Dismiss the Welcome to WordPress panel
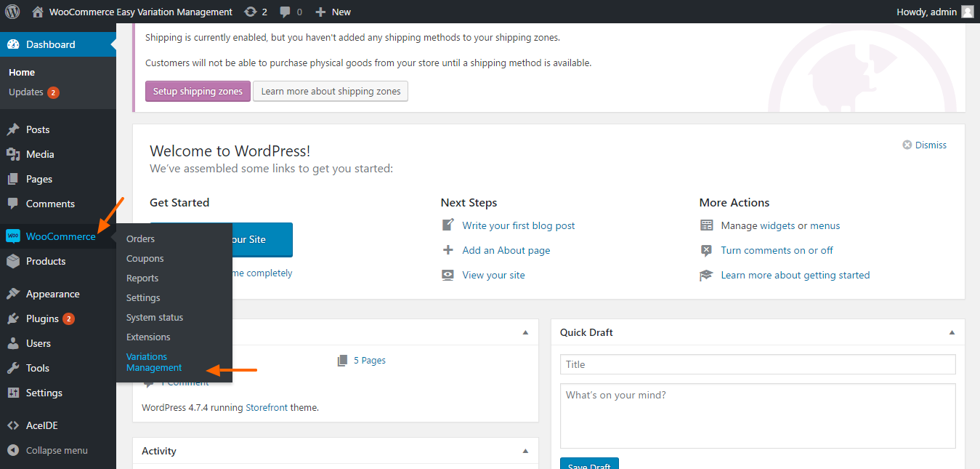The image size is (980, 469). pos(924,145)
